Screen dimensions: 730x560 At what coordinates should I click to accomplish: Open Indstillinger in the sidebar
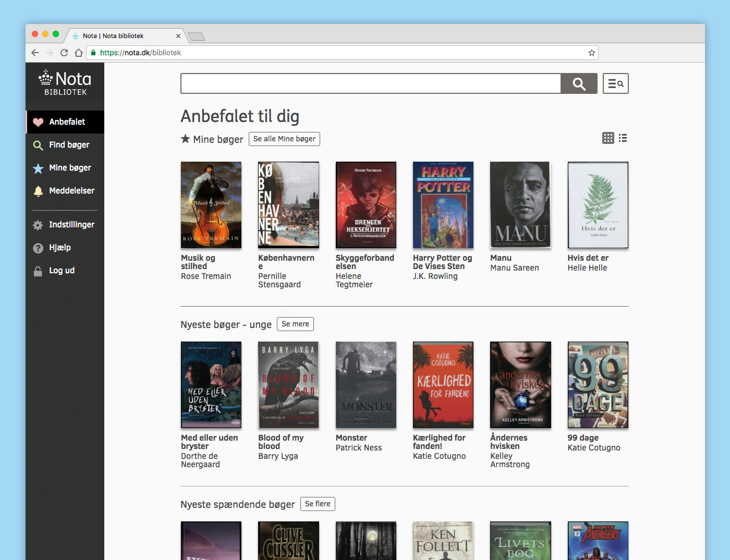click(x=65, y=225)
